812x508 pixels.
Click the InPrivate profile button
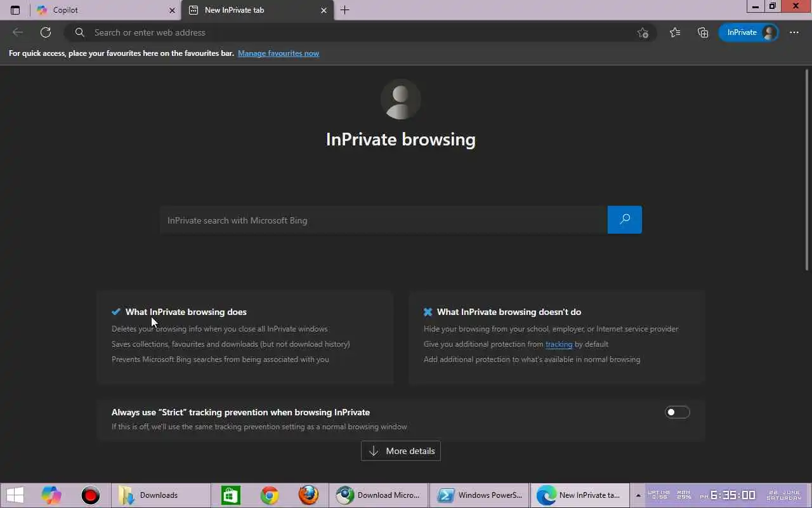coord(749,32)
